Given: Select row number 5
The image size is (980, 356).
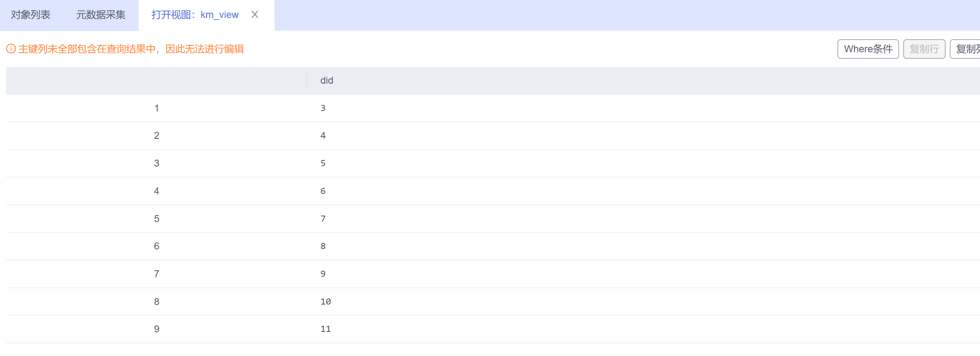Looking at the screenshot, I should (x=156, y=219).
